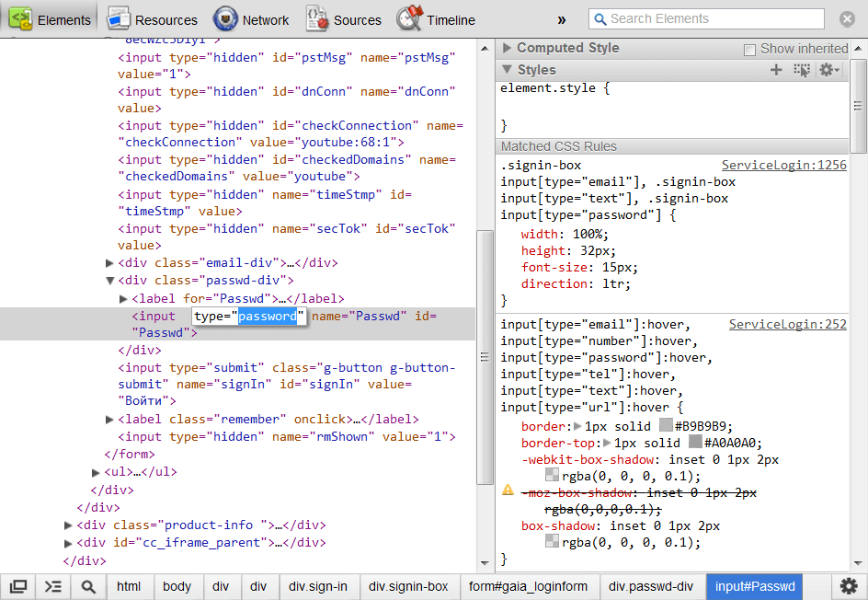The height and width of the screenshot is (600, 868).
Task: Open the Styles gear options menu
Action: pos(828,70)
